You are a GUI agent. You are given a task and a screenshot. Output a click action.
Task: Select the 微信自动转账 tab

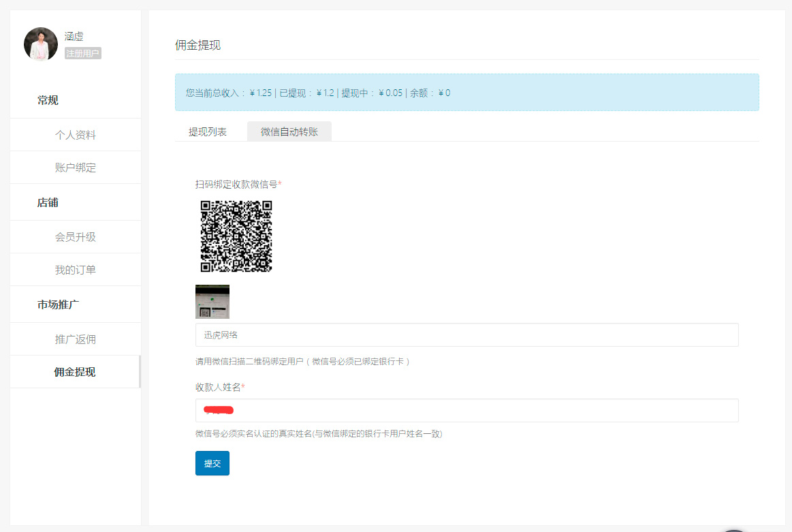[x=289, y=132]
